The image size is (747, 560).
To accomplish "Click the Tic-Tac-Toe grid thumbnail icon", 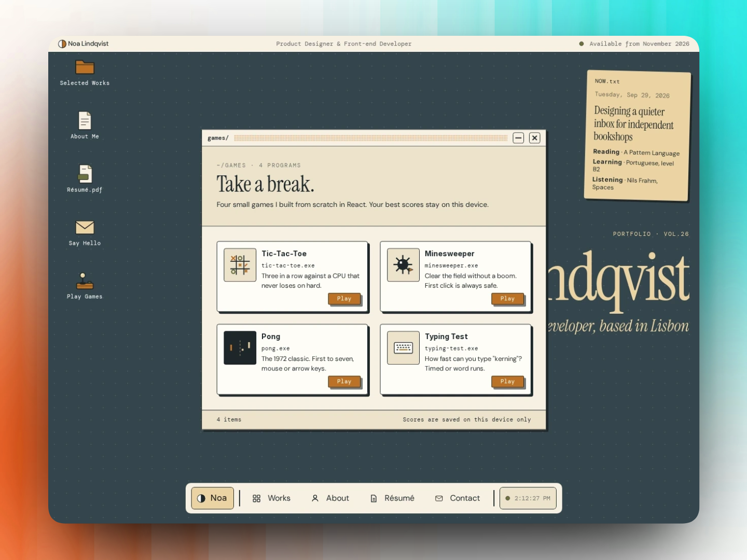I will (x=240, y=265).
